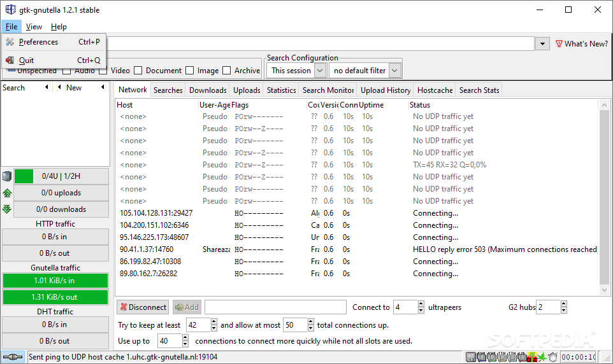This screenshot has width=613, height=364.
Task: Open the File menu
Action: point(11,27)
